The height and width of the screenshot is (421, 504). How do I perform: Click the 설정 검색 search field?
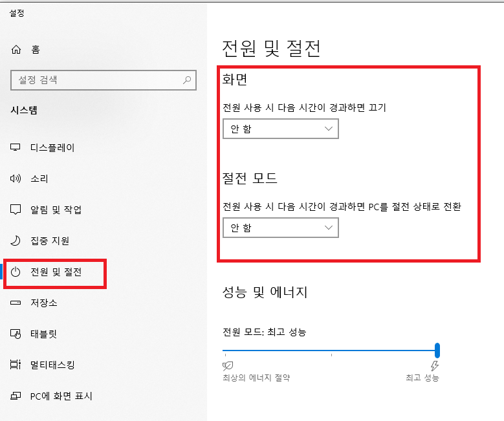pyautogui.click(x=103, y=80)
